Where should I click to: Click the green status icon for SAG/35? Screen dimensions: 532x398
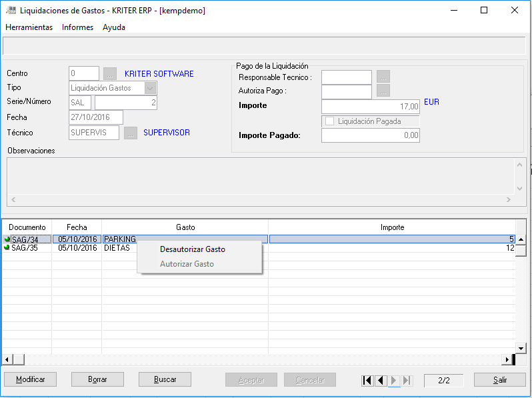(x=7, y=247)
